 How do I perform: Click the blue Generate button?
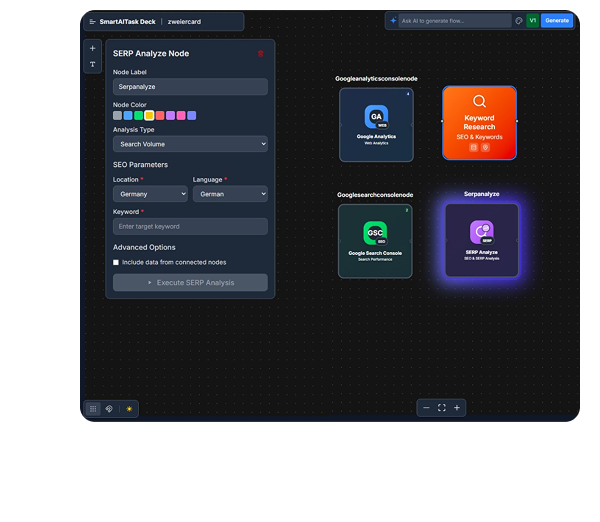557,20
